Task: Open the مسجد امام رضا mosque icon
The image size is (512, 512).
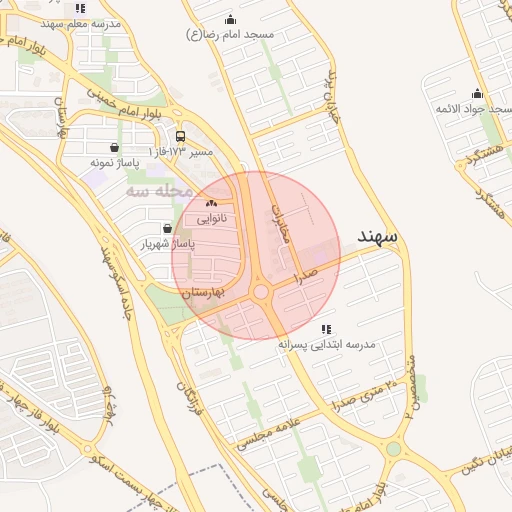Action: [x=230, y=20]
